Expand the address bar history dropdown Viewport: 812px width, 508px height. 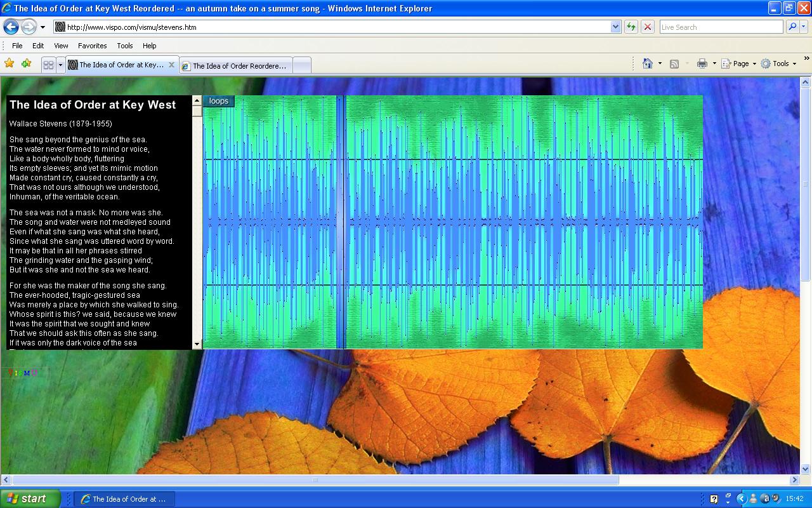615,27
